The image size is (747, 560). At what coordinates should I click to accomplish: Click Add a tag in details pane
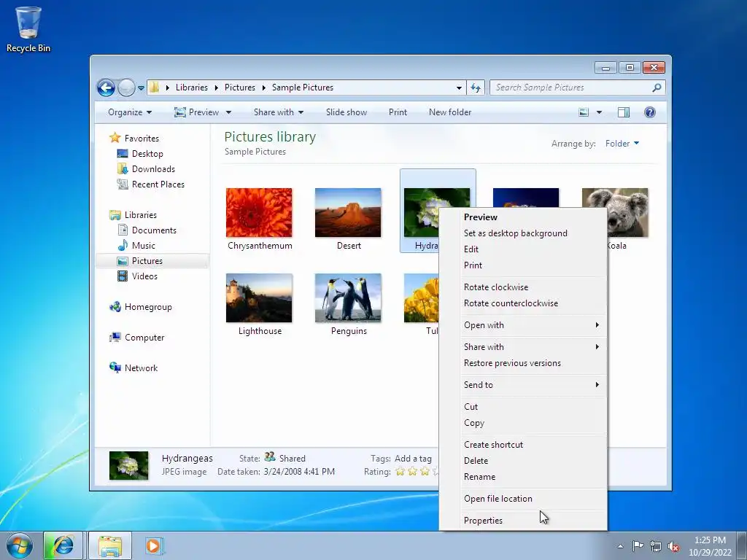[413, 459]
